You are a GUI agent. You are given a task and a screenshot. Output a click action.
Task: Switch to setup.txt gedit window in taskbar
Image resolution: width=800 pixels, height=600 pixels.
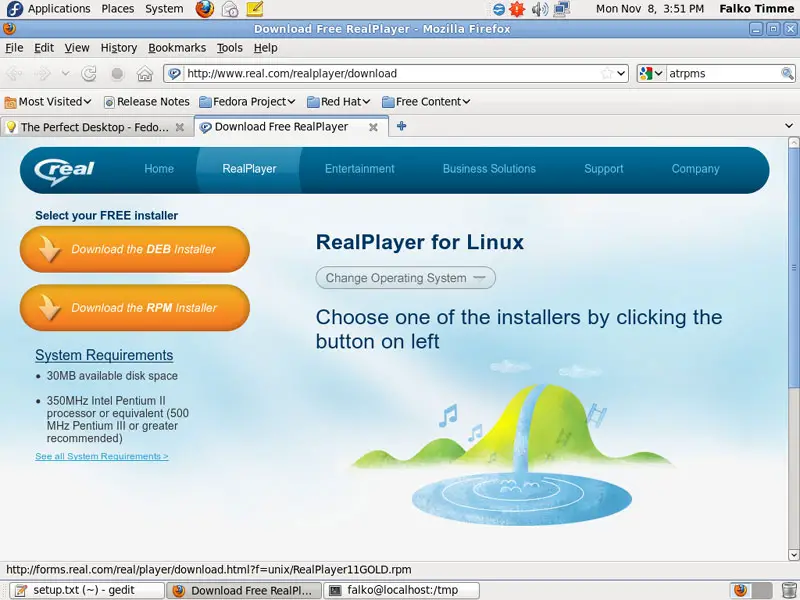pos(87,590)
